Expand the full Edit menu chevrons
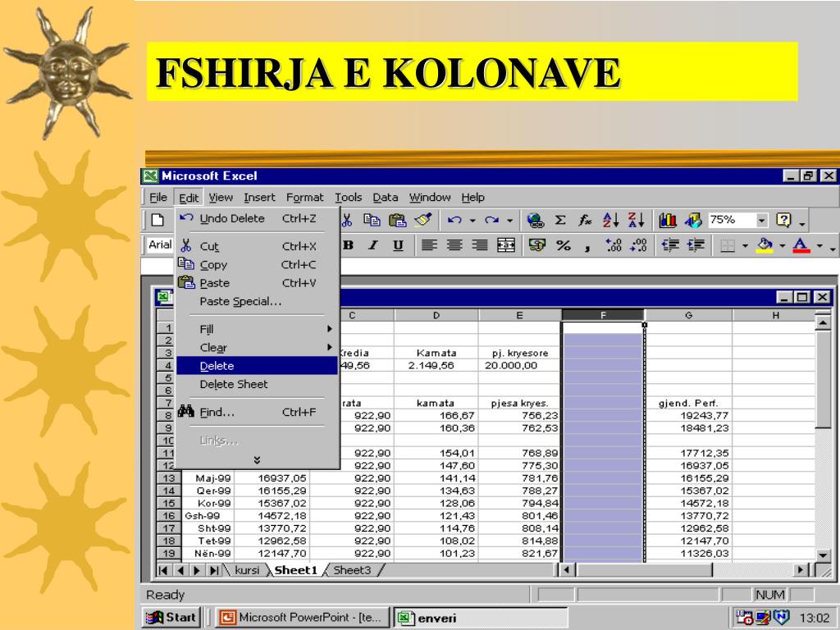This screenshot has width=840, height=630. coord(257,459)
